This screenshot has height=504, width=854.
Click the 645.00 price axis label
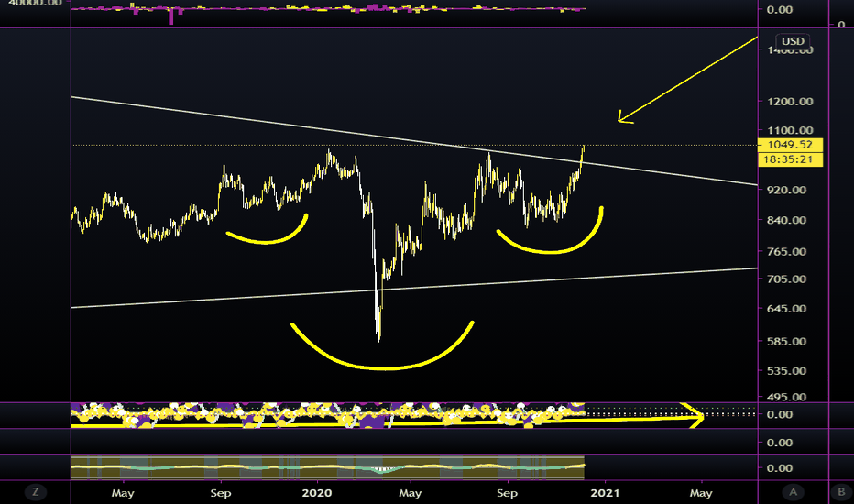point(786,309)
